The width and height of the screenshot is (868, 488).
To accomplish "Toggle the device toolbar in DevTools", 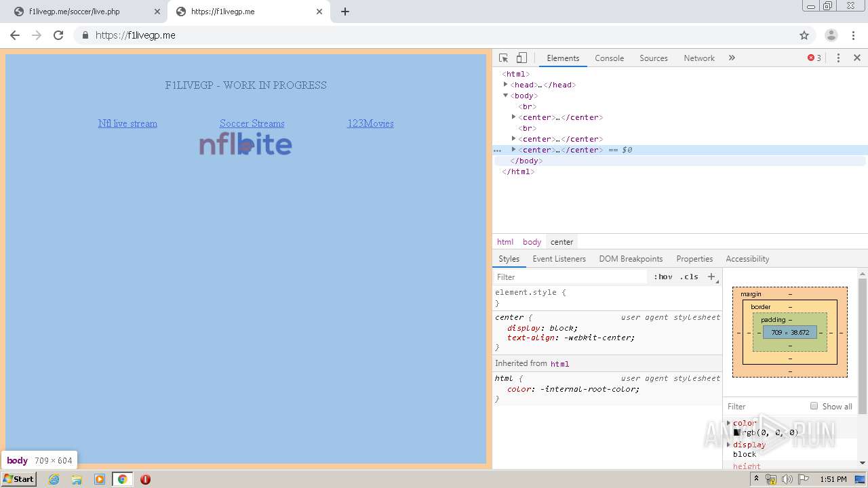I will click(x=521, y=58).
